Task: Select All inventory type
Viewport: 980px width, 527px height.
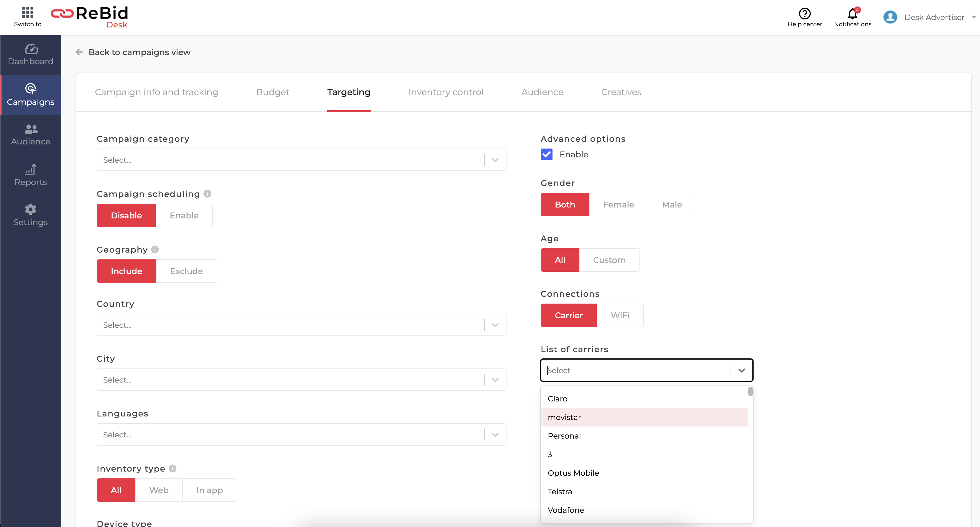Action: [x=116, y=490]
